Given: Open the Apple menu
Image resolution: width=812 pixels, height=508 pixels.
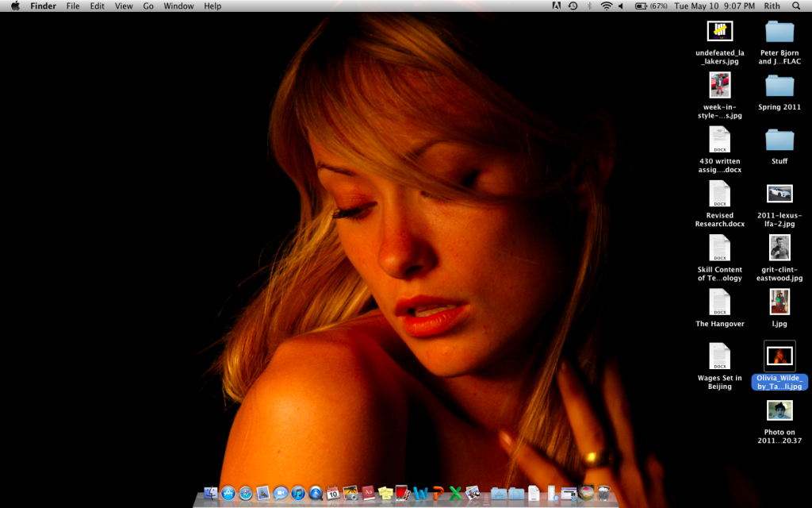Looking at the screenshot, I should point(16,6).
